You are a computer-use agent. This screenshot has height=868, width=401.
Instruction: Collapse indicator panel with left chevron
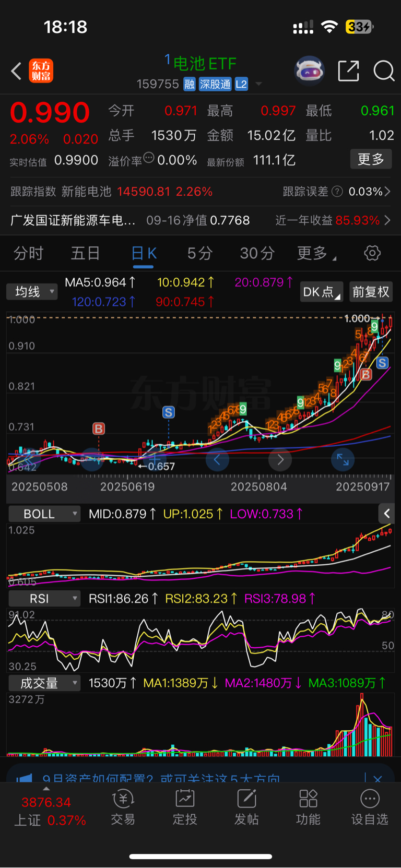386,514
